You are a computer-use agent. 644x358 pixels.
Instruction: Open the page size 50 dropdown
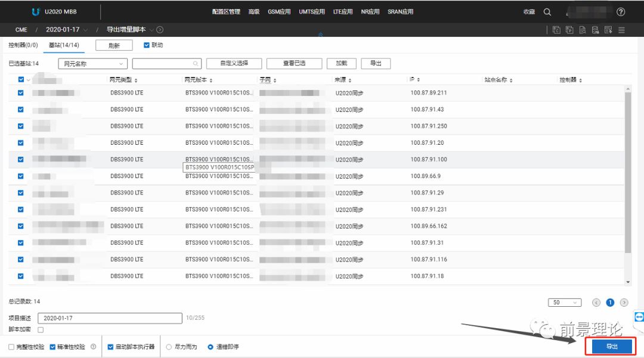(565, 303)
